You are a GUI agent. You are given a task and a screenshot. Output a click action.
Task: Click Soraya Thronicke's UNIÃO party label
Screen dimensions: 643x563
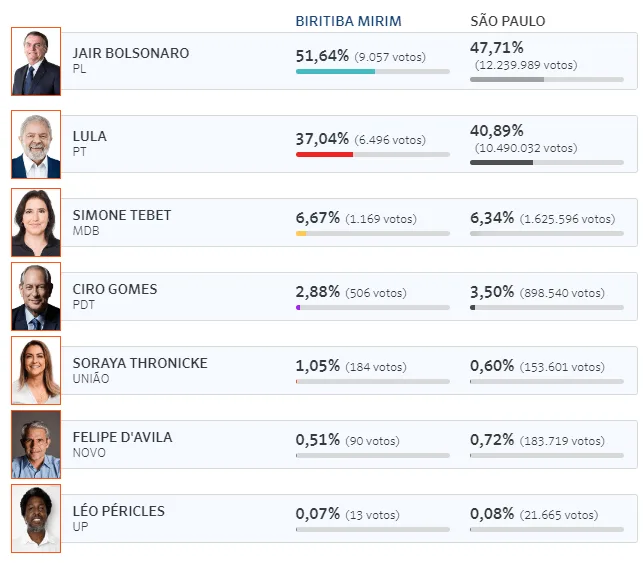pos(91,379)
